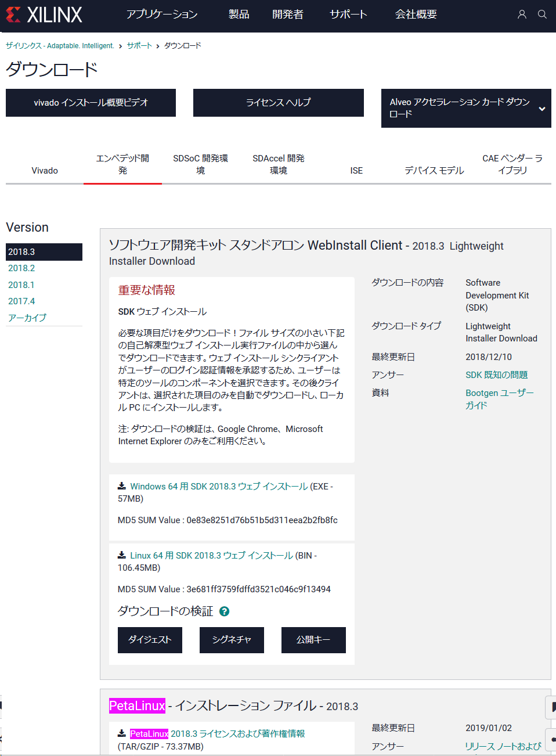Click the download icon beside Windows 64 用 SDK
This screenshot has width=556, height=756.
[121, 486]
